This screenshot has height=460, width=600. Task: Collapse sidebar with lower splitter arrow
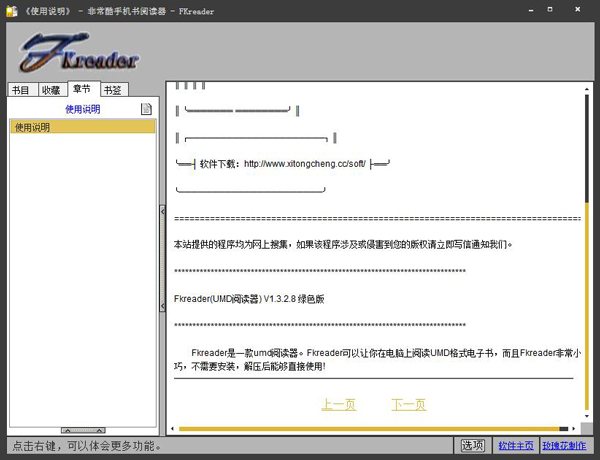pyautogui.click(x=163, y=306)
